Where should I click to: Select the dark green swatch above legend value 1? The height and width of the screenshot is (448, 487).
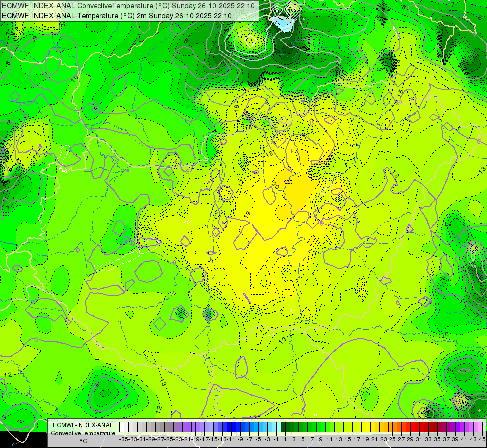coord(283,427)
